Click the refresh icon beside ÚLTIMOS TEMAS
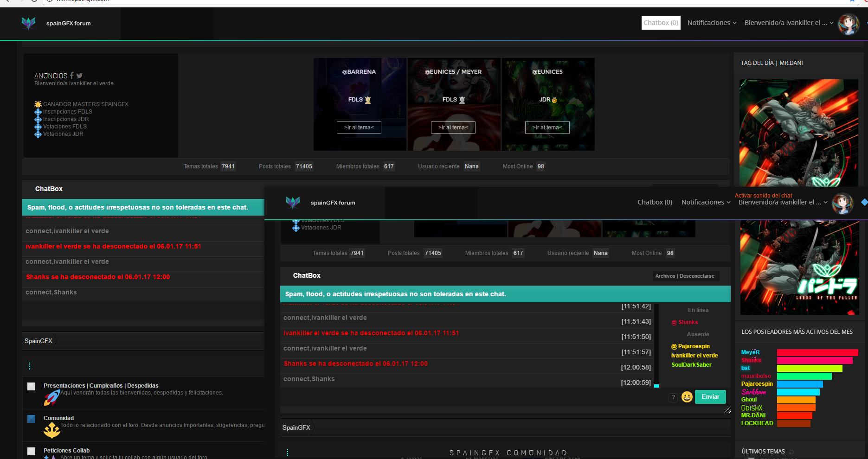 pos(791,452)
